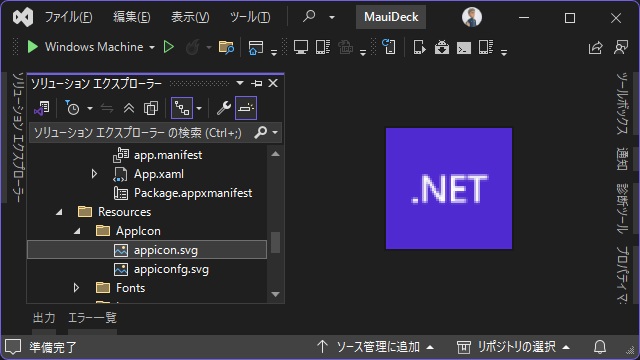Click the deploy to device arrow icon

pos(419,47)
